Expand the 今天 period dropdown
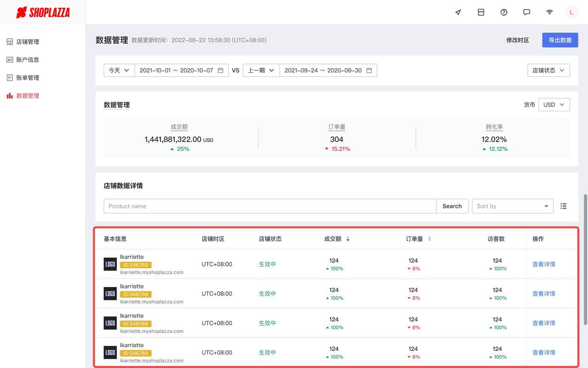The width and height of the screenshot is (588, 368). point(119,70)
